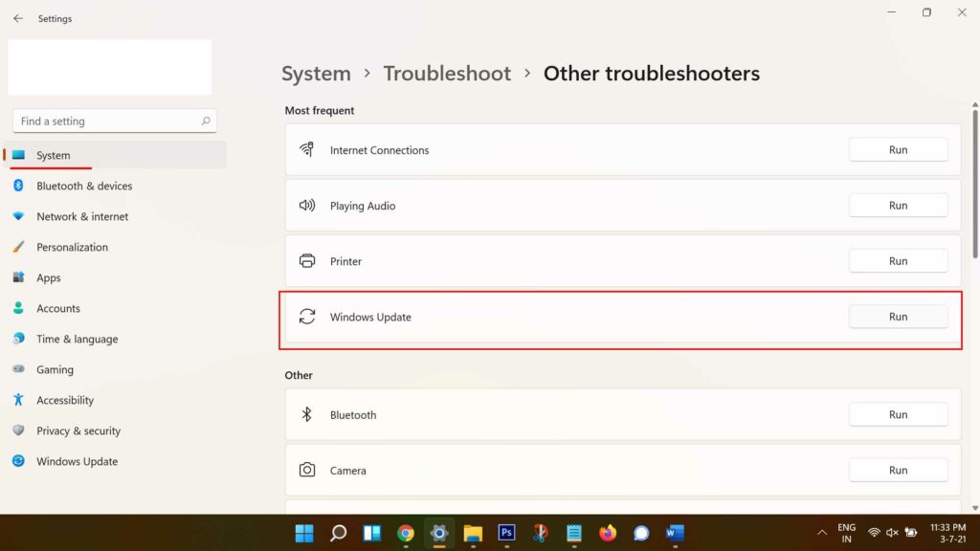Click the 'Playing Audio' label

(363, 206)
